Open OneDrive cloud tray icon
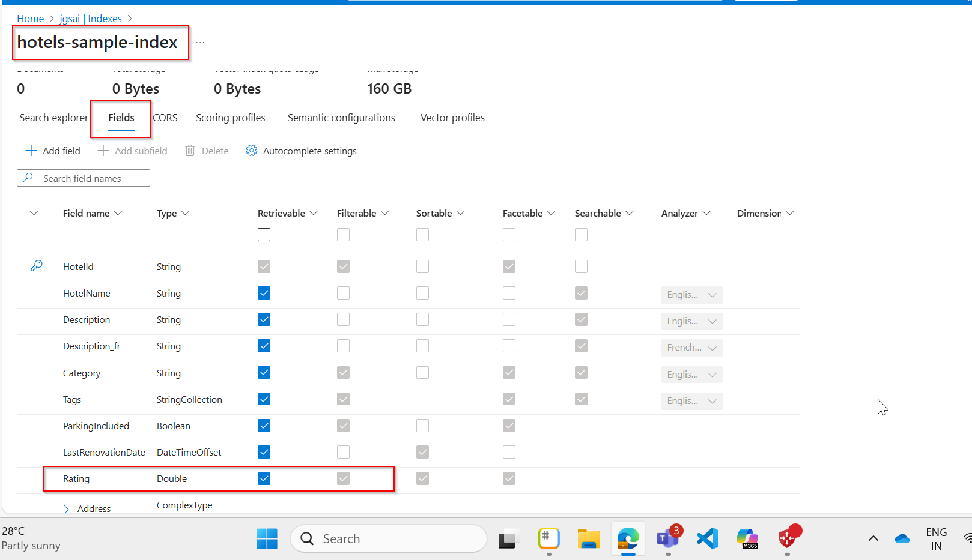The width and height of the screenshot is (972, 560). point(902,539)
